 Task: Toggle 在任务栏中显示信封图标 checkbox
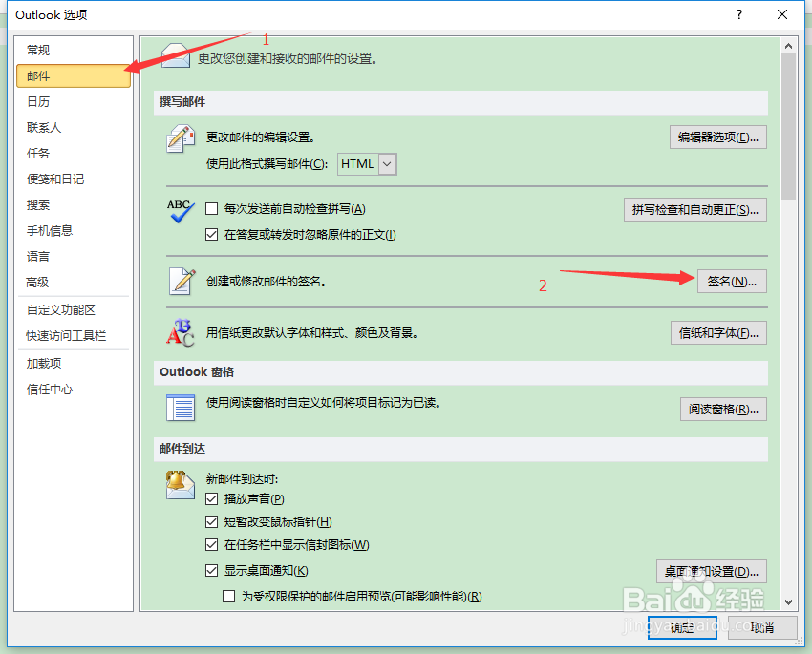click(x=211, y=544)
